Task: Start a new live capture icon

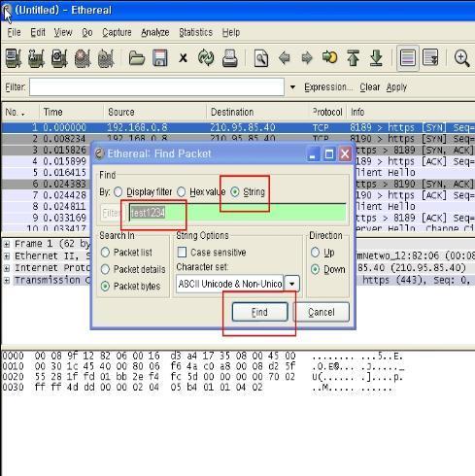Action: click(59, 58)
